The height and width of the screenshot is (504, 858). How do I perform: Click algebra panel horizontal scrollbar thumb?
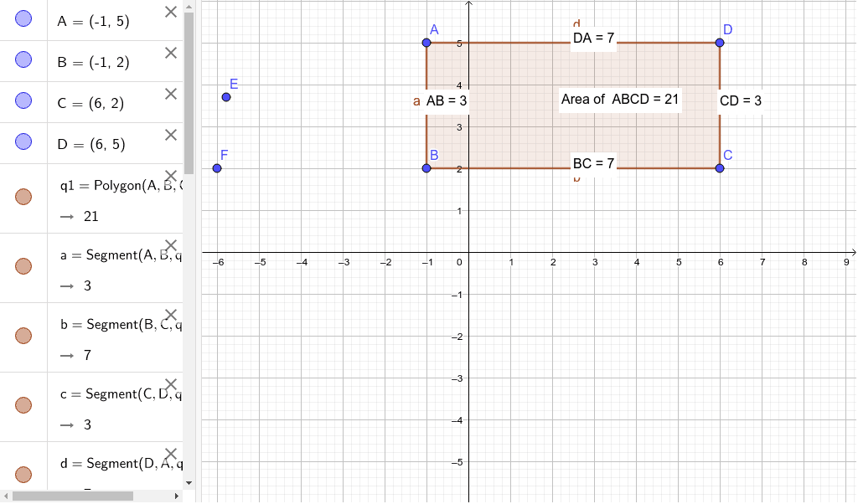[73, 496]
